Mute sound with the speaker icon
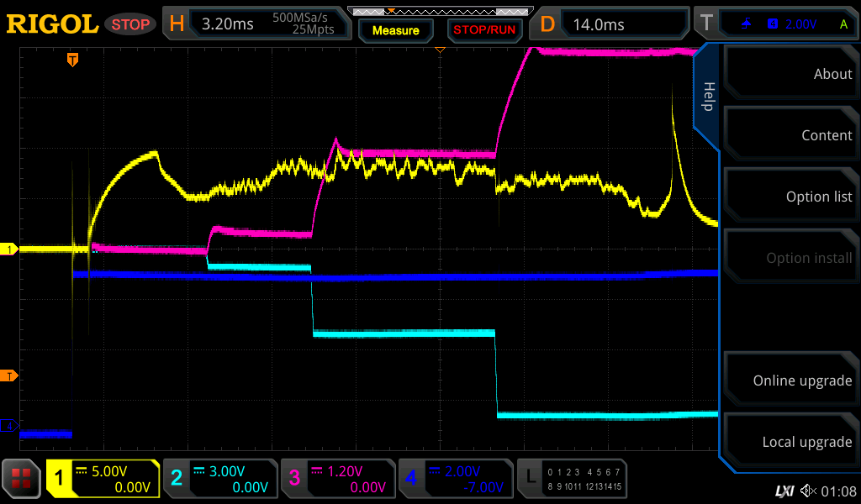 [x=808, y=491]
